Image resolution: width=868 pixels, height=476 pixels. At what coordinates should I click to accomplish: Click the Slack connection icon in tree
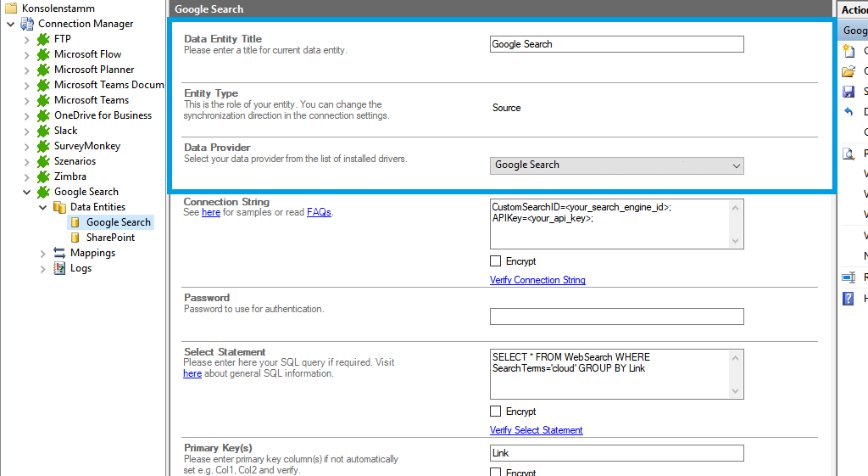click(x=43, y=131)
